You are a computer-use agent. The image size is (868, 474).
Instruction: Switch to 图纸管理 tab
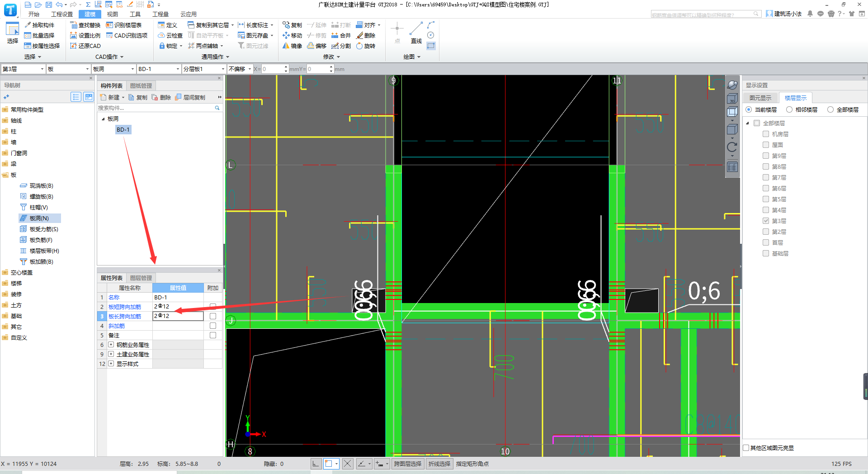[x=141, y=85]
